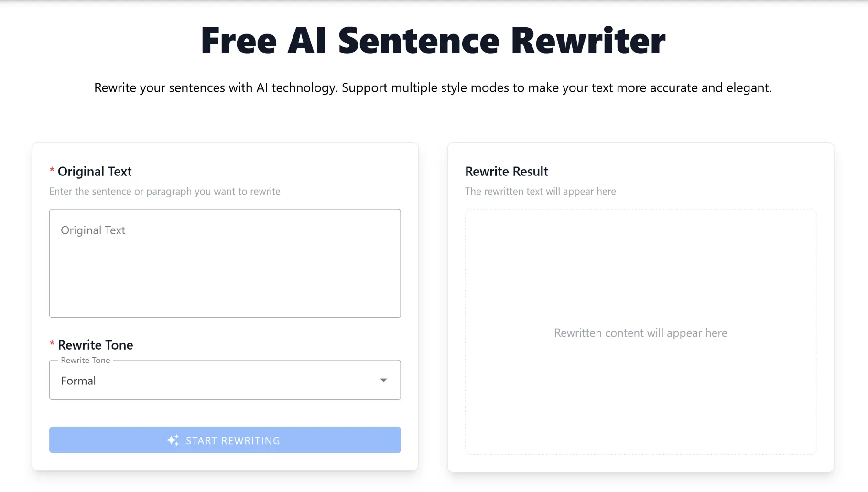Click the Rewrite Tone label
The height and width of the screenshot is (492, 868).
click(x=95, y=345)
